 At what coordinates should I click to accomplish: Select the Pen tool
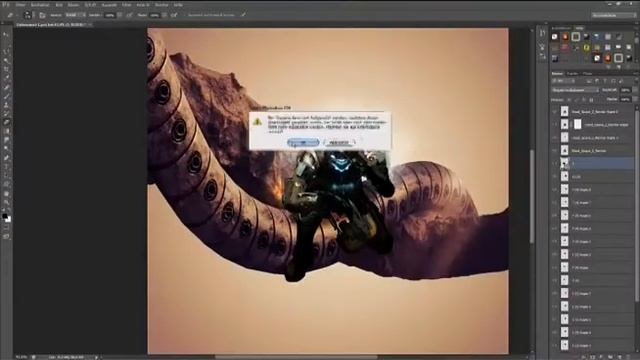6,158
